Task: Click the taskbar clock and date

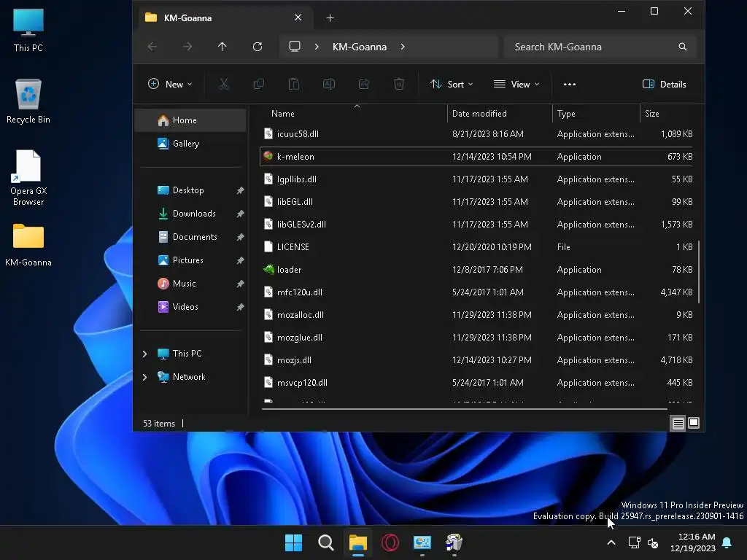Action: [x=693, y=542]
